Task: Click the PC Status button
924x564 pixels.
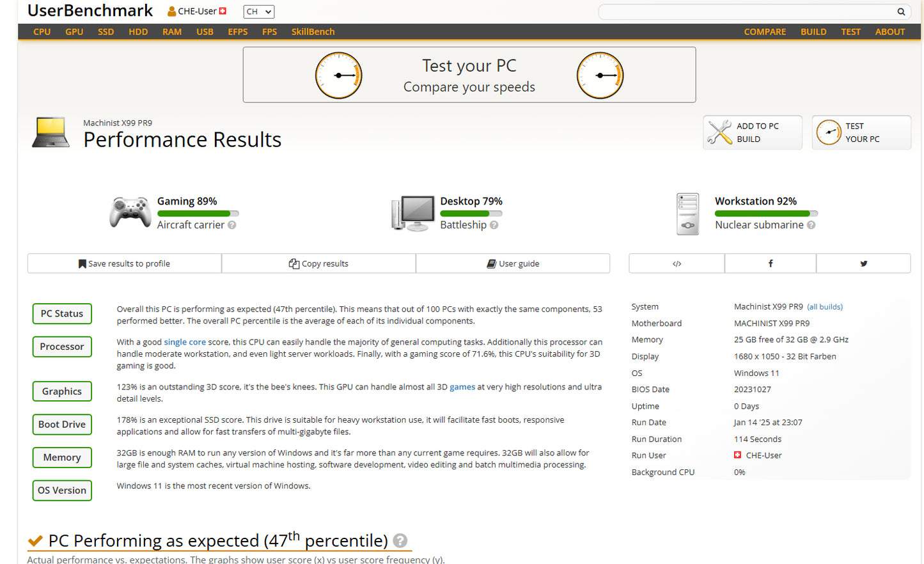Action: point(62,313)
